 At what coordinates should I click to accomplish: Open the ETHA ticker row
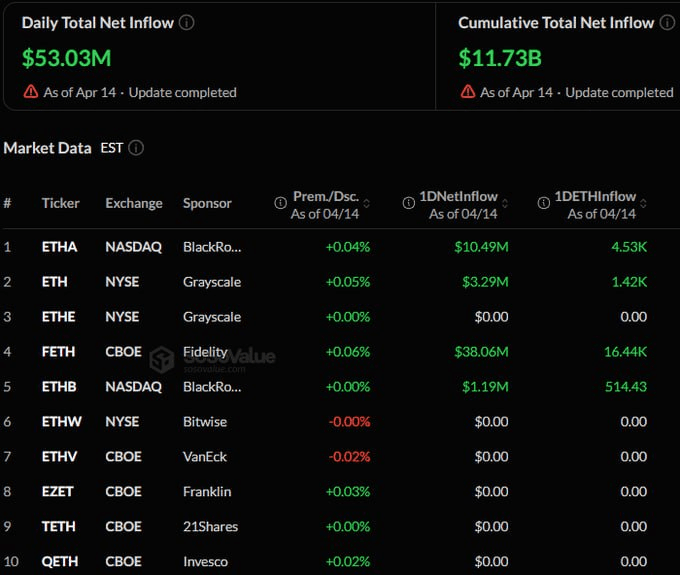click(x=59, y=247)
